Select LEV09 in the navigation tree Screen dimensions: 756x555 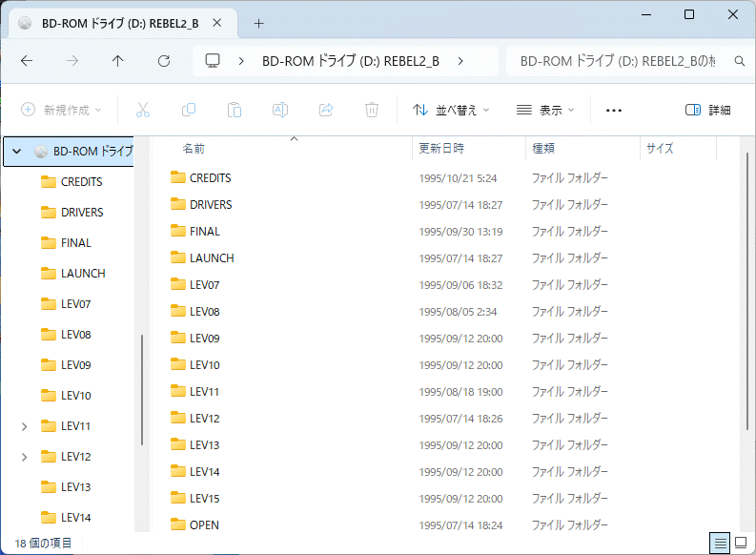coord(75,365)
